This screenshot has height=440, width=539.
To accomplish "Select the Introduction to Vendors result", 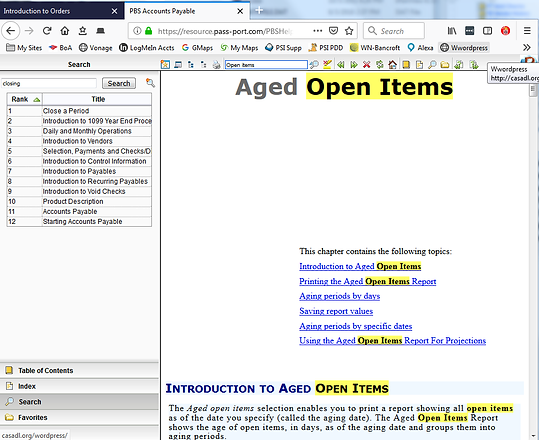I will 79,141.
